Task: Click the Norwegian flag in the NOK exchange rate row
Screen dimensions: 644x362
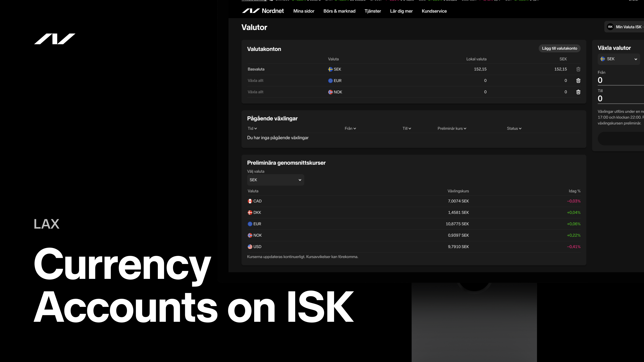Action: [250, 235]
